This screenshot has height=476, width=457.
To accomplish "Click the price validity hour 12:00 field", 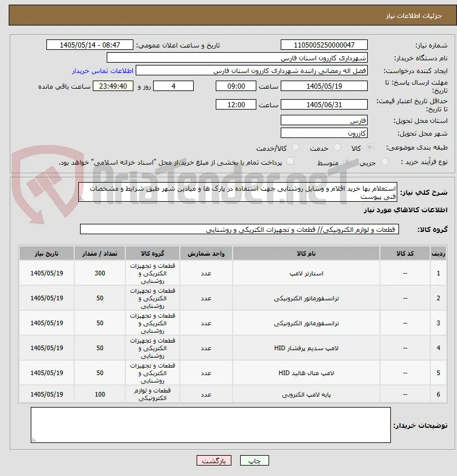I will point(236,104).
